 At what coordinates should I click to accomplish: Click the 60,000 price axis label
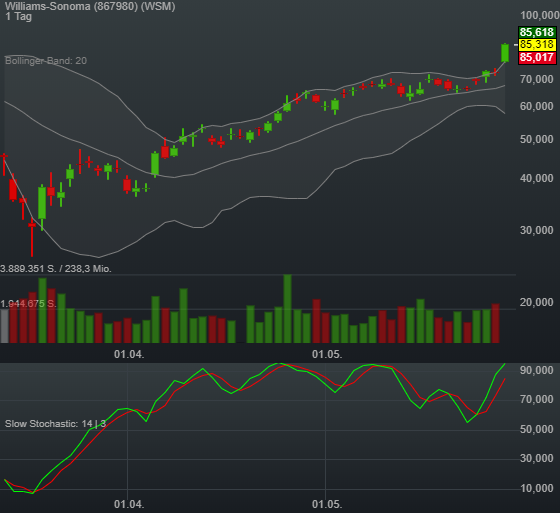[x=537, y=106]
